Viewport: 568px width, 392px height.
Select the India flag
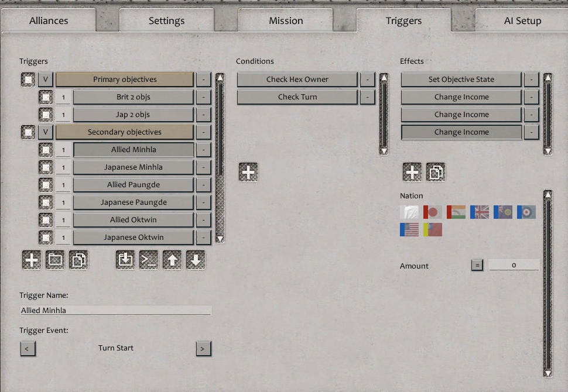[x=456, y=212]
